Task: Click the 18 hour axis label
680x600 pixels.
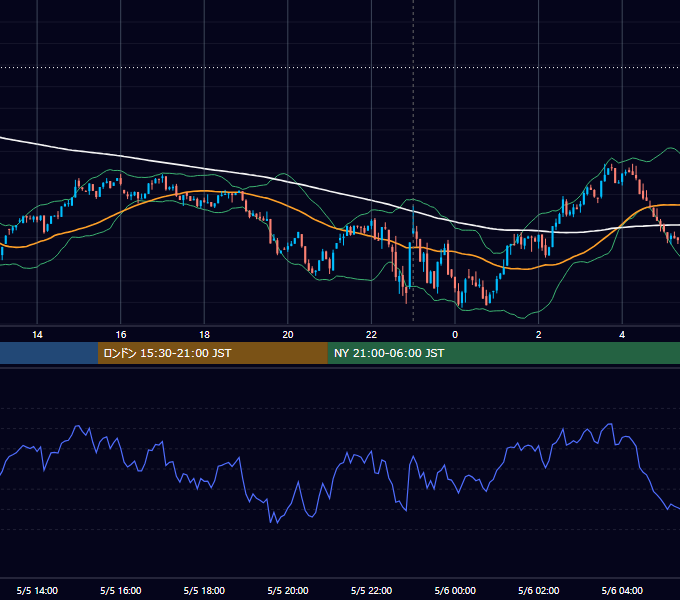Action: 204,335
